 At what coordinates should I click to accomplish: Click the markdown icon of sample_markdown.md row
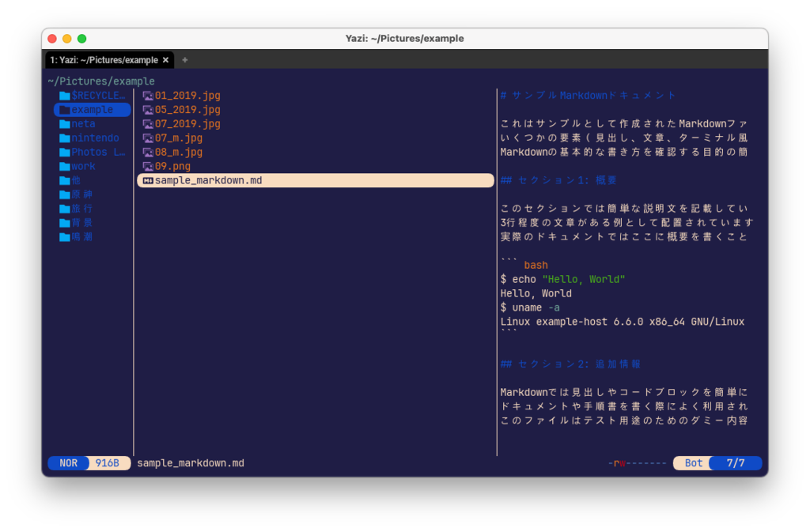(148, 180)
